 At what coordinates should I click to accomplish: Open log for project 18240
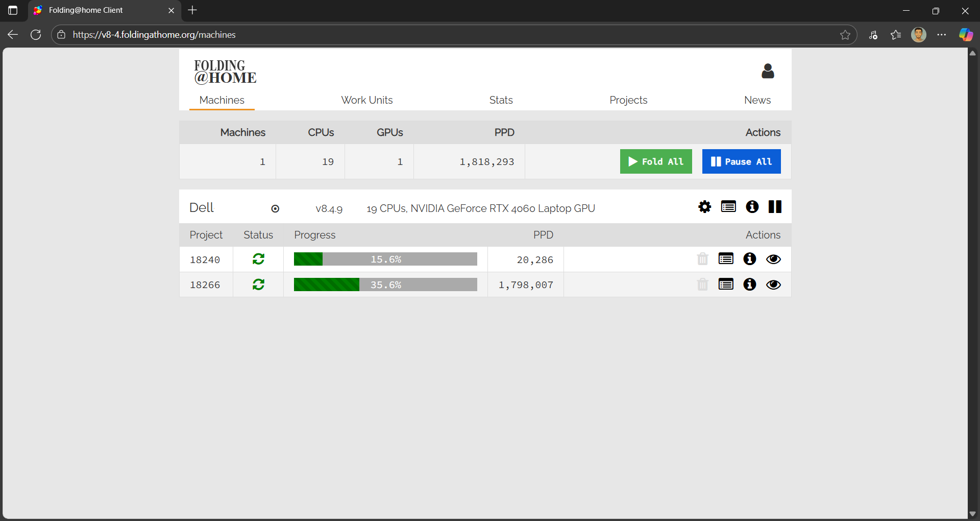pos(726,259)
